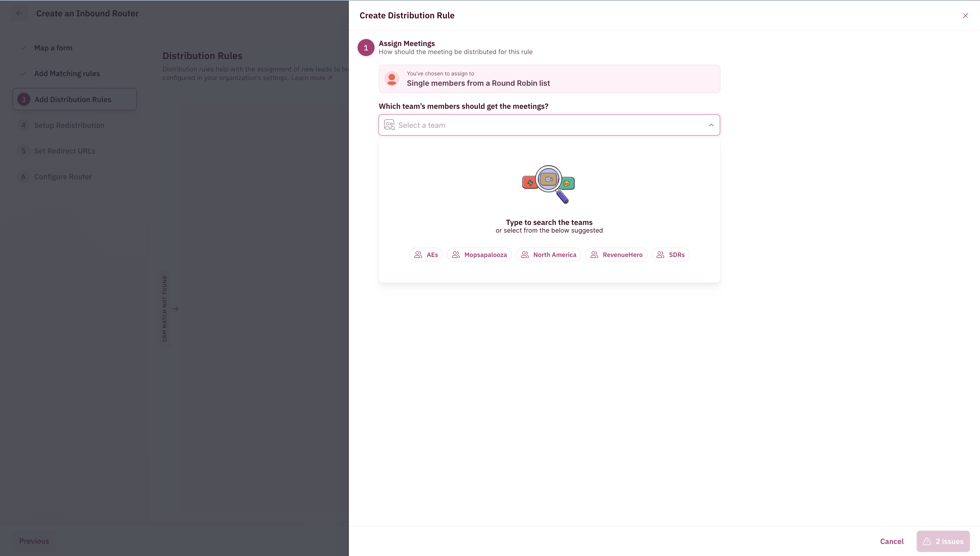
Task: Click the Create an Inbound Router title
Action: coord(87,13)
